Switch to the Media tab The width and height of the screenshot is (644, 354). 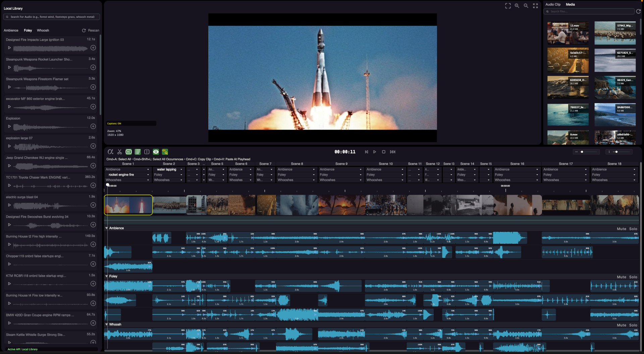[x=570, y=4]
